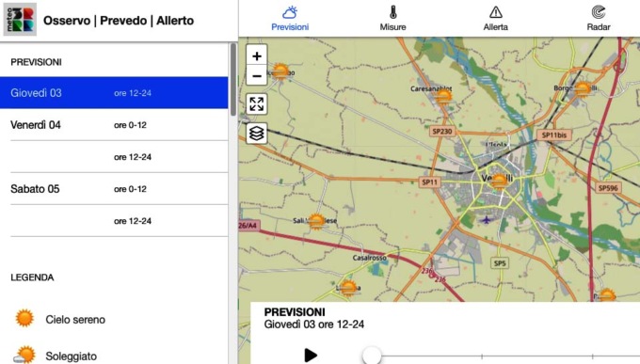Click the SP596 road label
The image size is (640, 364).
click(x=608, y=188)
